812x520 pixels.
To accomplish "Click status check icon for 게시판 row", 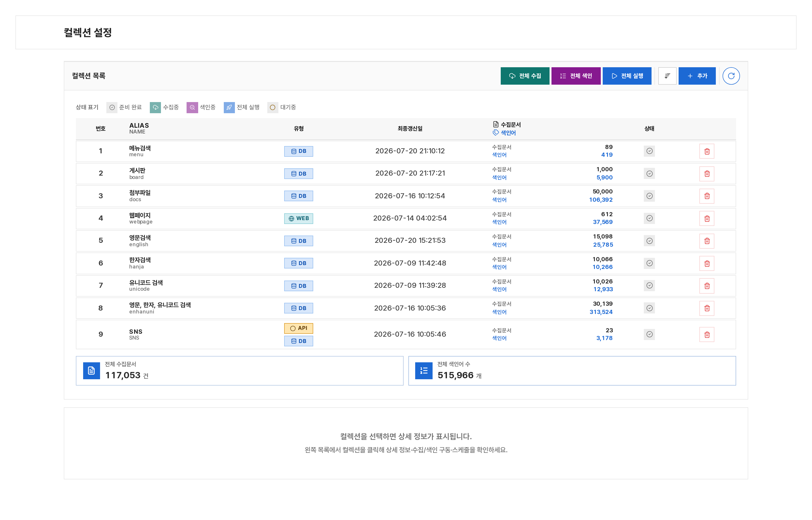I will pyautogui.click(x=649, y=174).
